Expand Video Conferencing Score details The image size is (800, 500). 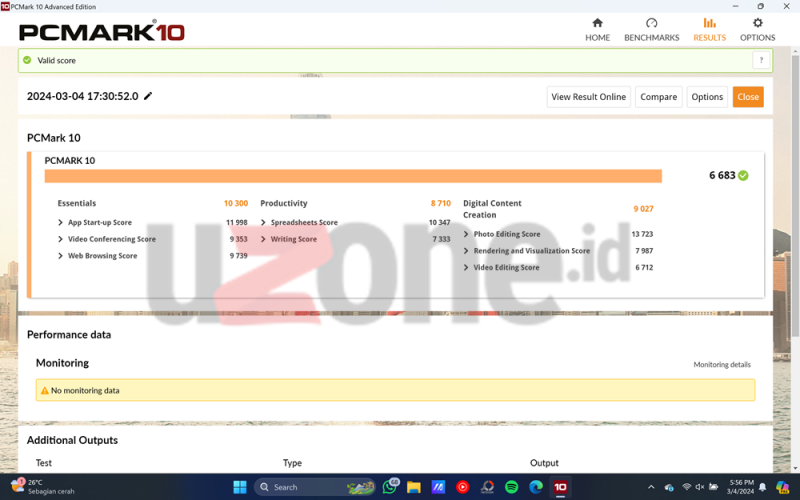[60, 239]
